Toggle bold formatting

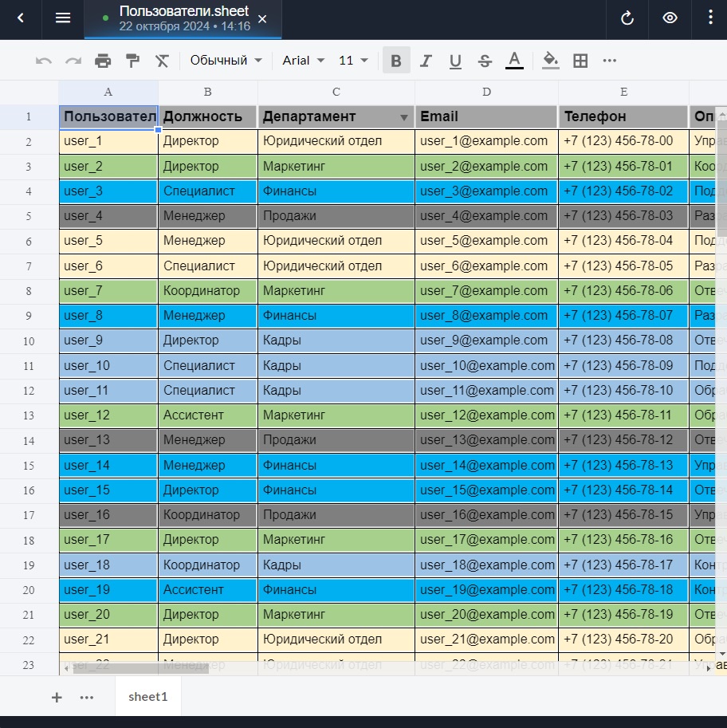tap(396, 61)
